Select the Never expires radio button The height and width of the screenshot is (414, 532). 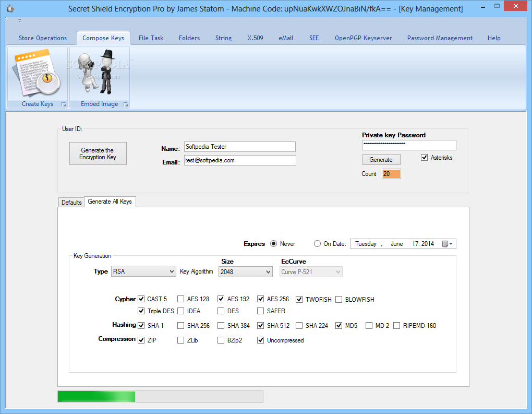point(273,244)
